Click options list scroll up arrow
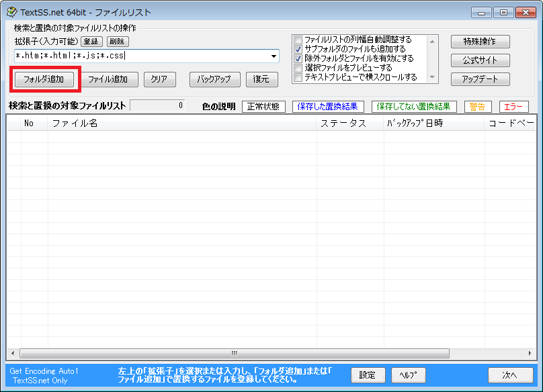Viewport: 543px width, 392px height. pyautogui.click(x=432, y=41)
